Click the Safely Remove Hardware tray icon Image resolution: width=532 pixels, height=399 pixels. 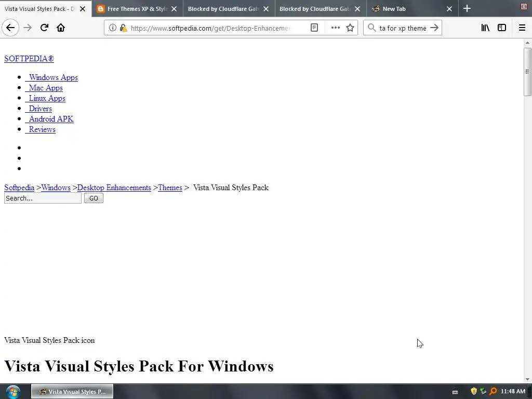coord(484,392)
